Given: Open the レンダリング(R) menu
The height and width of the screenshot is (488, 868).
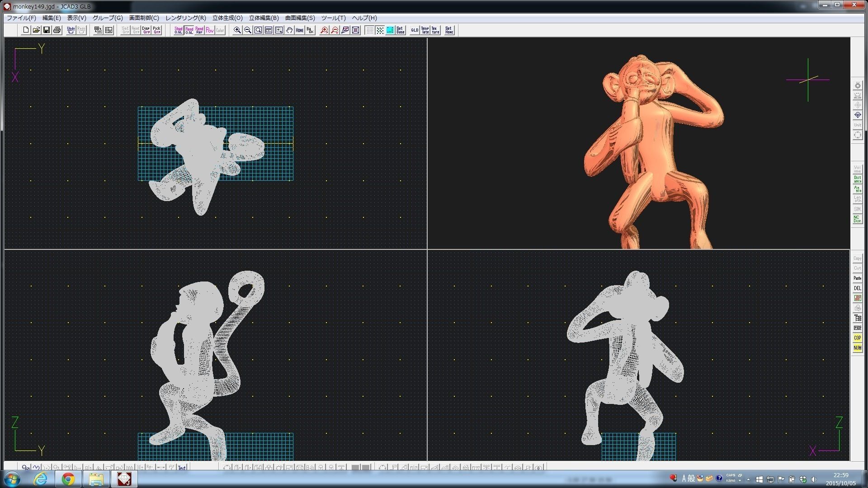Looking at the screenshot, I should 186,18.
